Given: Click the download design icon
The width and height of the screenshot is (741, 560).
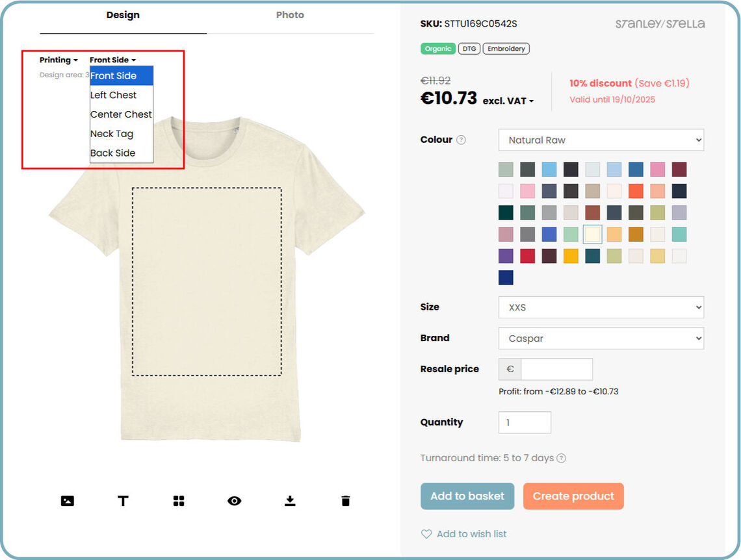Looking at the screenshot, I should 290,501.
